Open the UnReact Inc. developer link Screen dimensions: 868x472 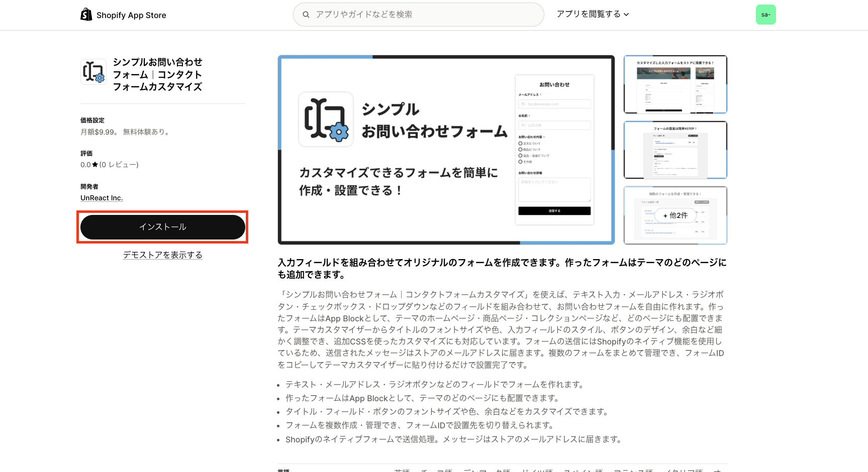(102, 198)
